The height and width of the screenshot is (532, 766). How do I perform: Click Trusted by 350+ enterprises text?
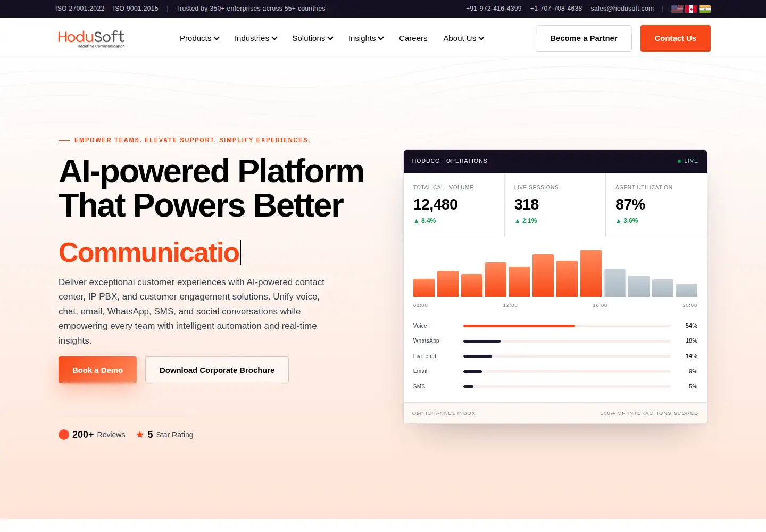pyautogui.click(x=251, y=9)
